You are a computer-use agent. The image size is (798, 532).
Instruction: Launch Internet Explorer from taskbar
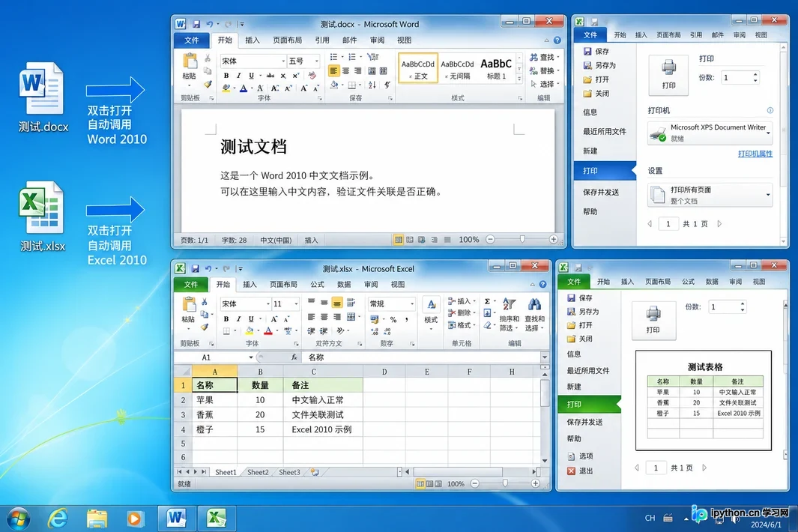[x=58, y=519]
